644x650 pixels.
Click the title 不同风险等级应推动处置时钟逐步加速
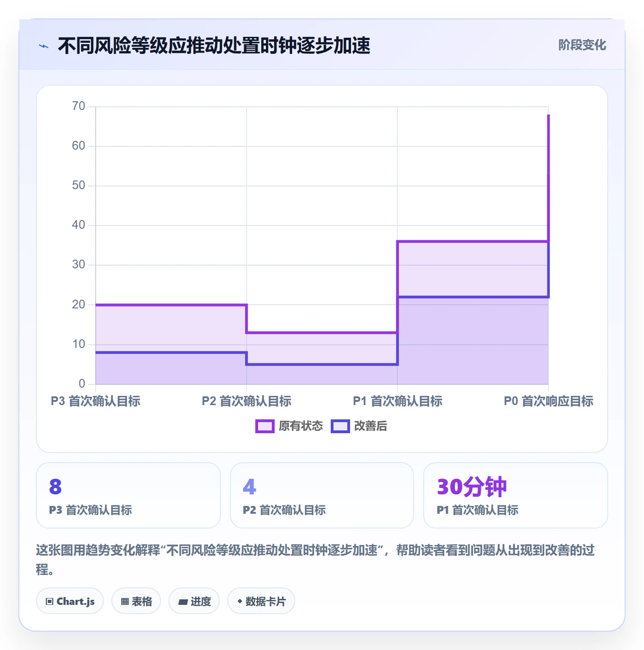tap(214, 46)
